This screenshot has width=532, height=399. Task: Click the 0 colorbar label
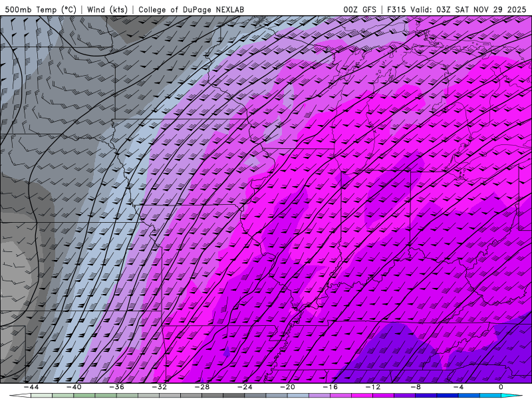point(501,387)
